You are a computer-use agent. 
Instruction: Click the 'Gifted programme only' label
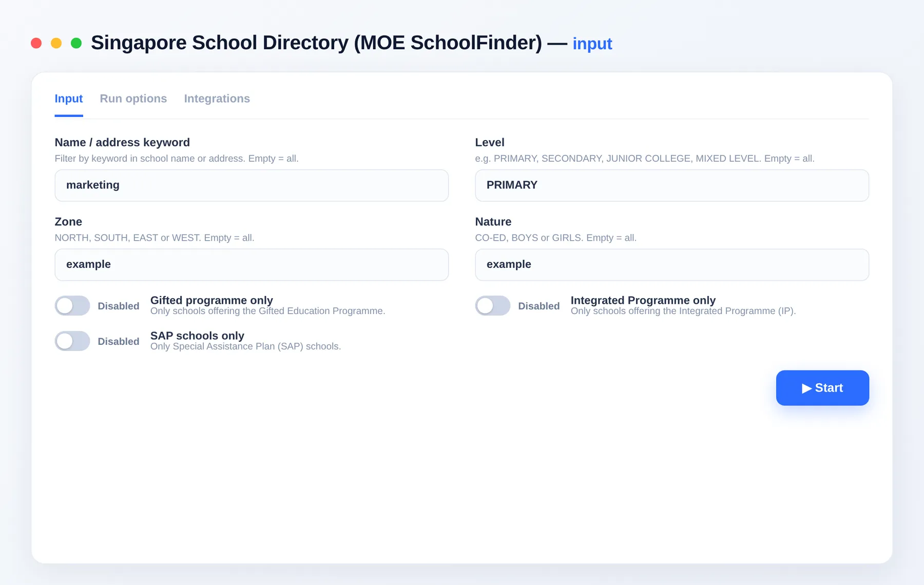tap(211, 300)
